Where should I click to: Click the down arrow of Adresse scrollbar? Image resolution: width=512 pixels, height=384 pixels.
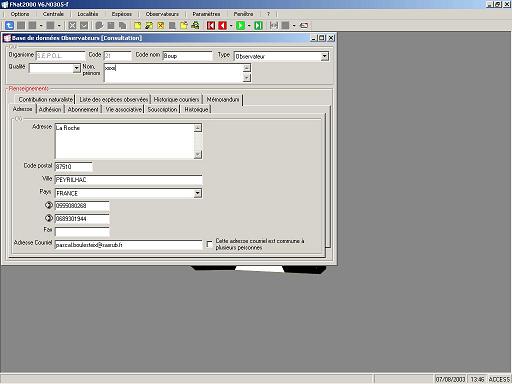pyautogui.click(x=198, y=155)
